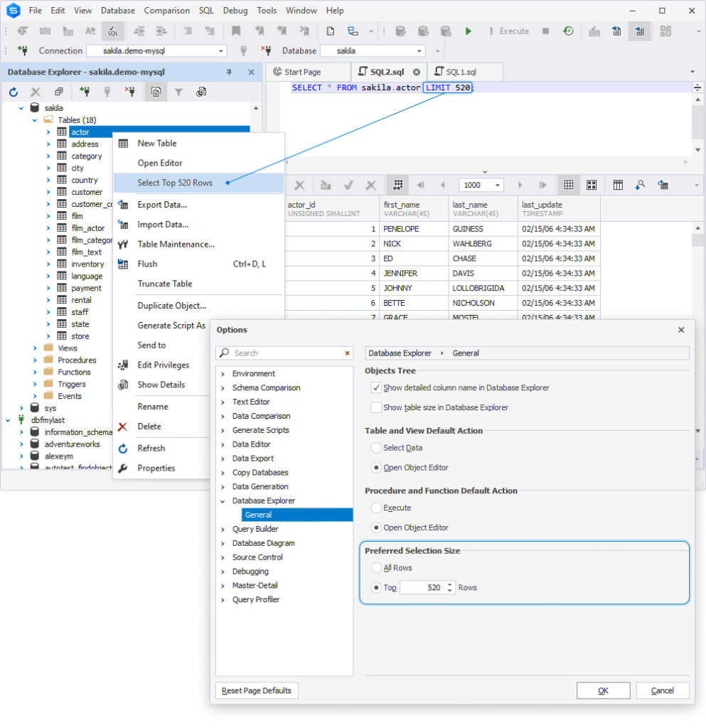
Task: Expand the Views folder in sakila
Action: 35,348
